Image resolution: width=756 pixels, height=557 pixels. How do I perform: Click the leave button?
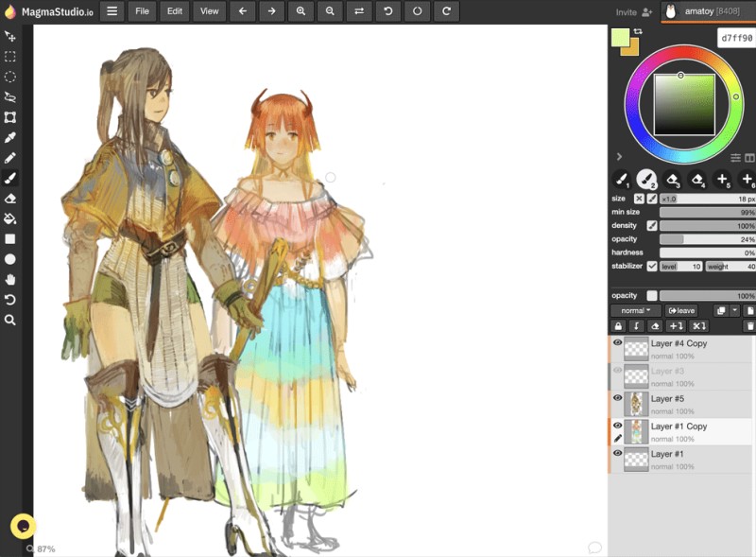(680, 310)
